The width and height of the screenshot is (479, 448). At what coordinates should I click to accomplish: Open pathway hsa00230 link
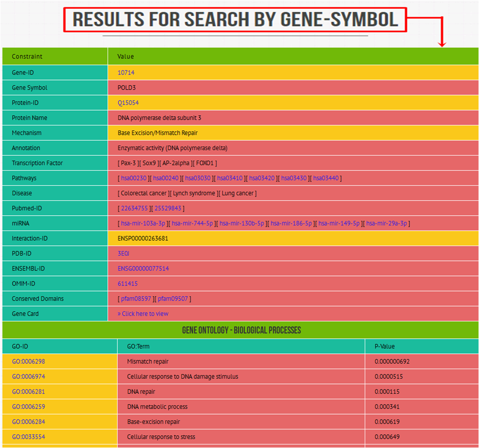click(134, 178)
